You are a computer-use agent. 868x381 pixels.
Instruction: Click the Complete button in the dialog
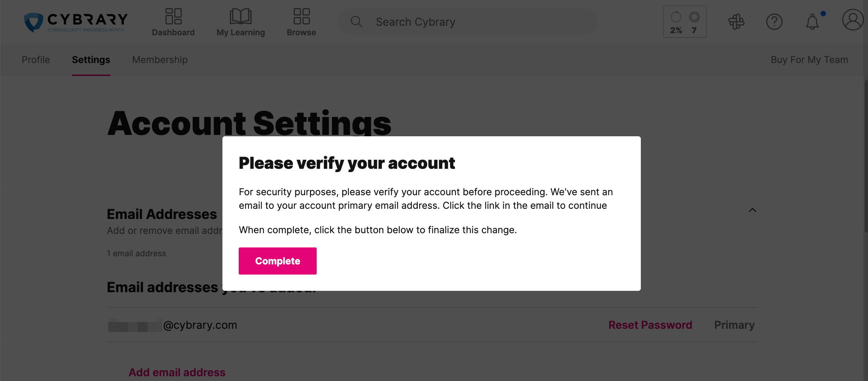(277, 261)
